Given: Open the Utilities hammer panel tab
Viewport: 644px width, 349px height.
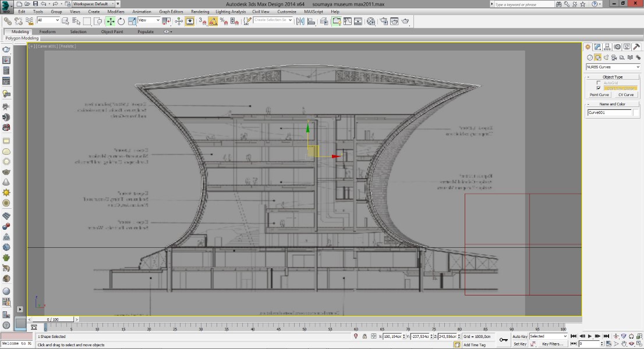Looking at the screenshot, I should coord(636,47).
